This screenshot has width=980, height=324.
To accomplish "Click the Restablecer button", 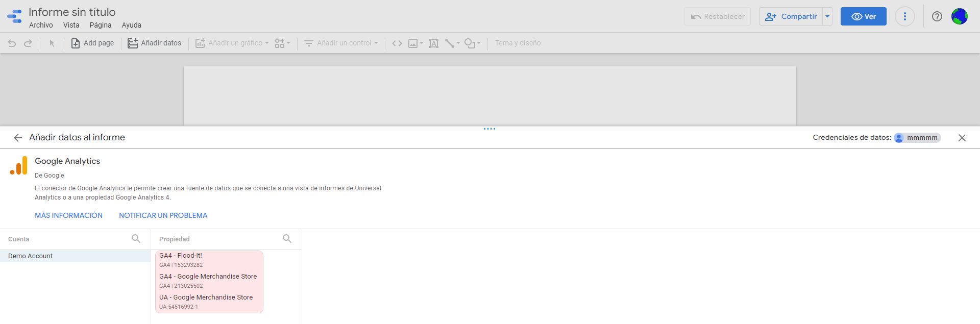I will pyautogui.click(x=718, y=16).
